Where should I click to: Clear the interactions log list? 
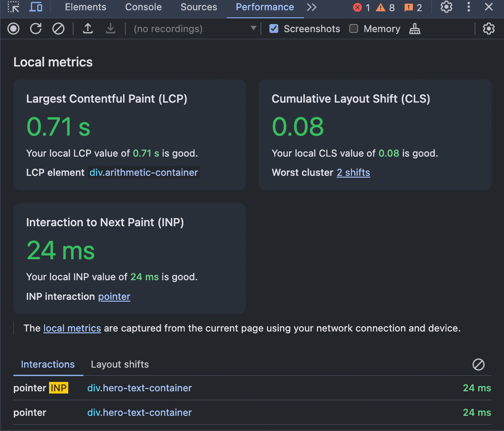tap(478, 365)
